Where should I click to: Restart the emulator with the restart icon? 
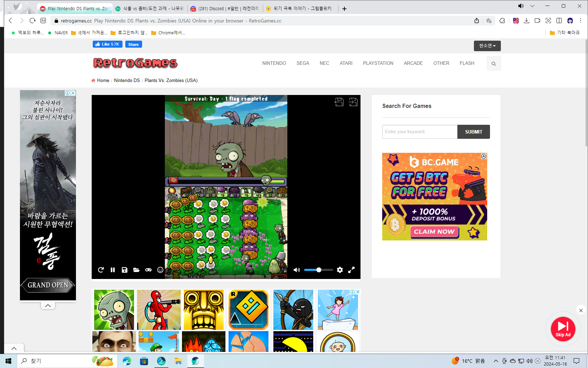click(101, 270)
